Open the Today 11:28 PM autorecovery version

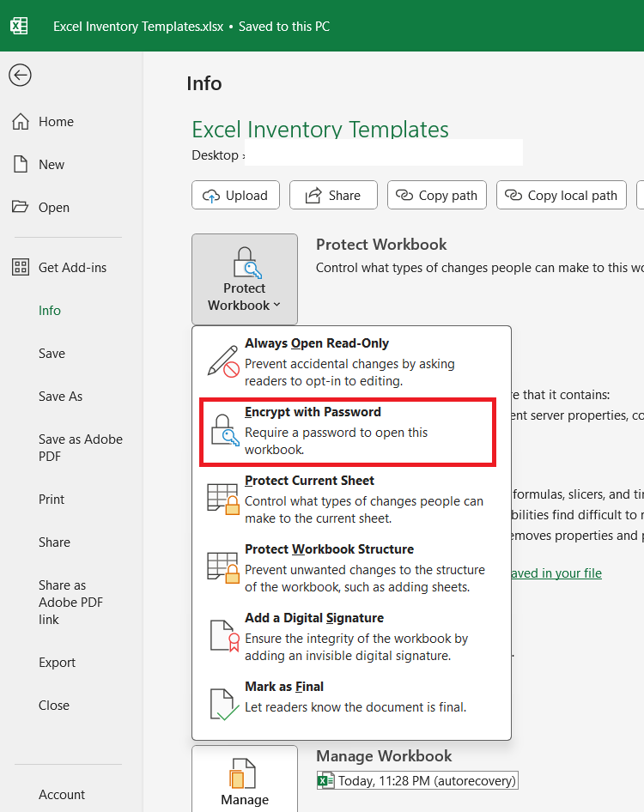pyautogui.click(x=417, y=781)
